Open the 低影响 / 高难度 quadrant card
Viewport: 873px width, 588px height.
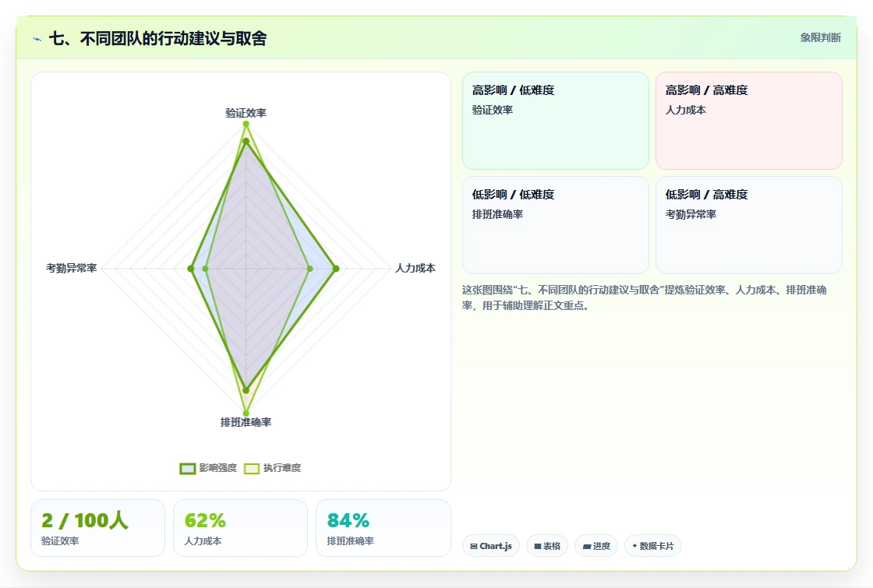coord(749,225)
